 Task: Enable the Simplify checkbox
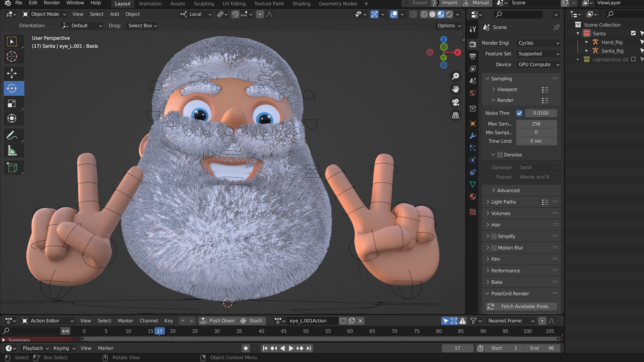click(x=494, y=236)
